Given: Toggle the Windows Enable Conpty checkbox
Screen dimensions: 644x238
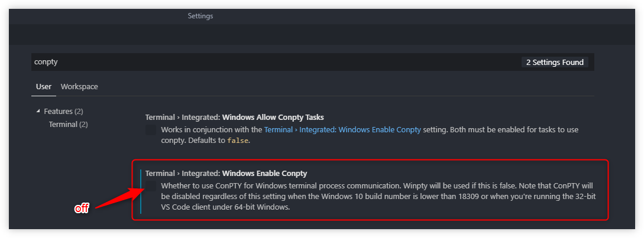Looking at the screenshot, I should pyautogui.click(x=151, y=186).
